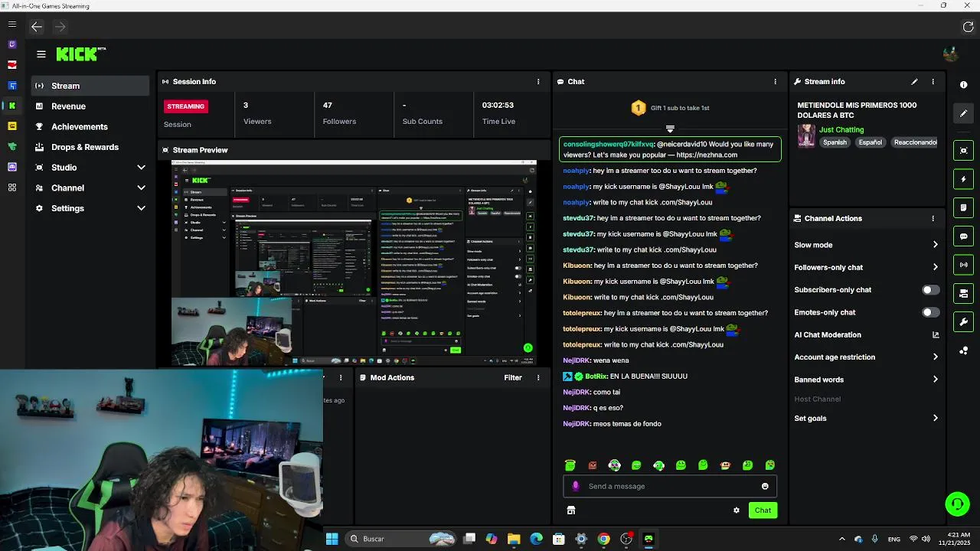Open Google Chrome from the taskbar

click(x=604, y=539)
